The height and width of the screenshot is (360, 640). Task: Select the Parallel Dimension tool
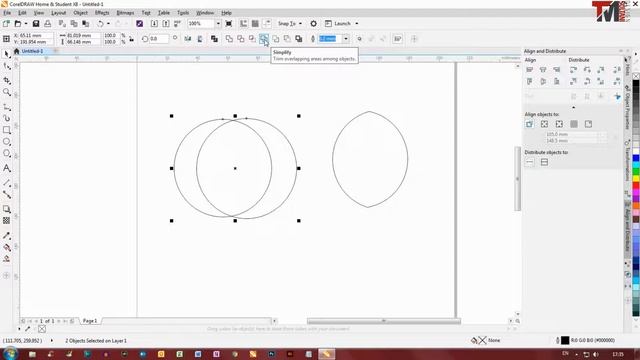coord(7,182)
